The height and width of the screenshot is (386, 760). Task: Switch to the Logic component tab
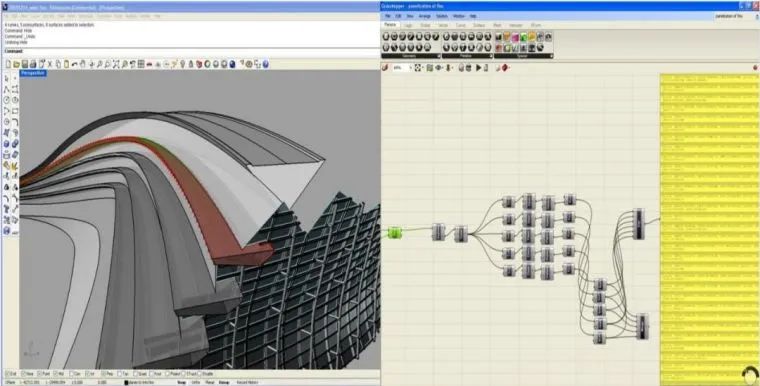409,25
